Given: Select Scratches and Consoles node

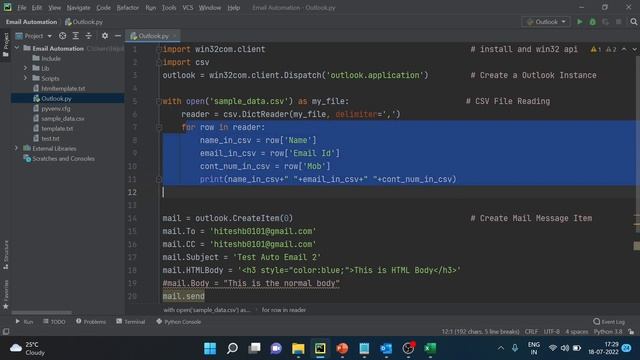Looking at the screenshot, I should pos(59,158).
